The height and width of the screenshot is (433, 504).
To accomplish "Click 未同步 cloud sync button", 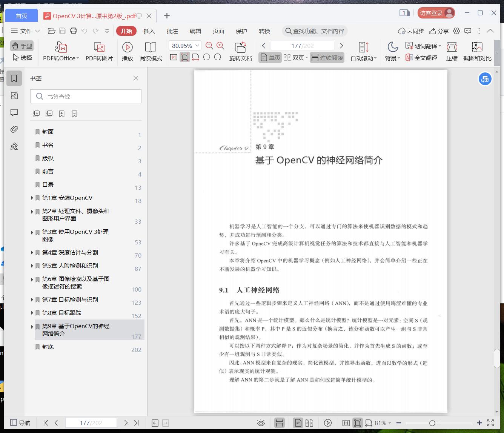I will click(x=411, y=31).
